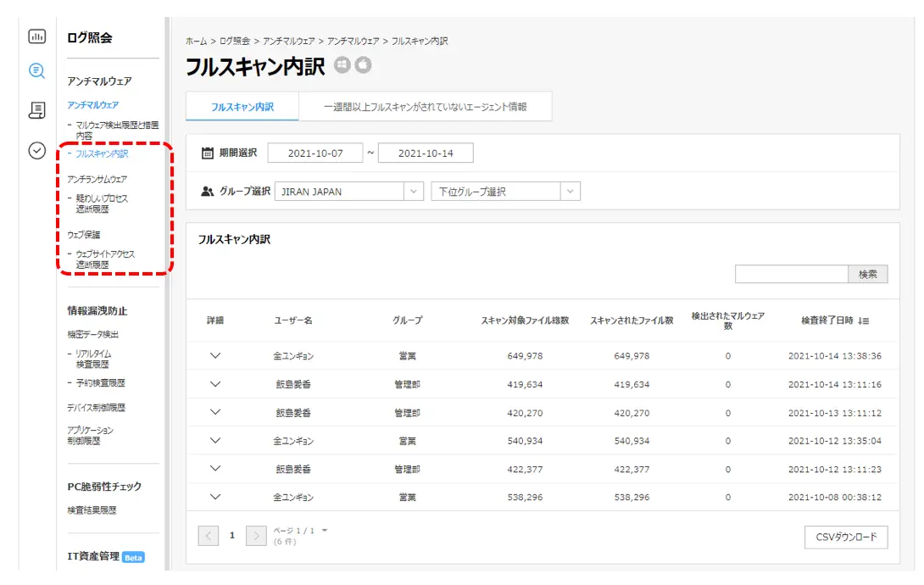Go to next page arrow in pagination

(x=256, y=536)
